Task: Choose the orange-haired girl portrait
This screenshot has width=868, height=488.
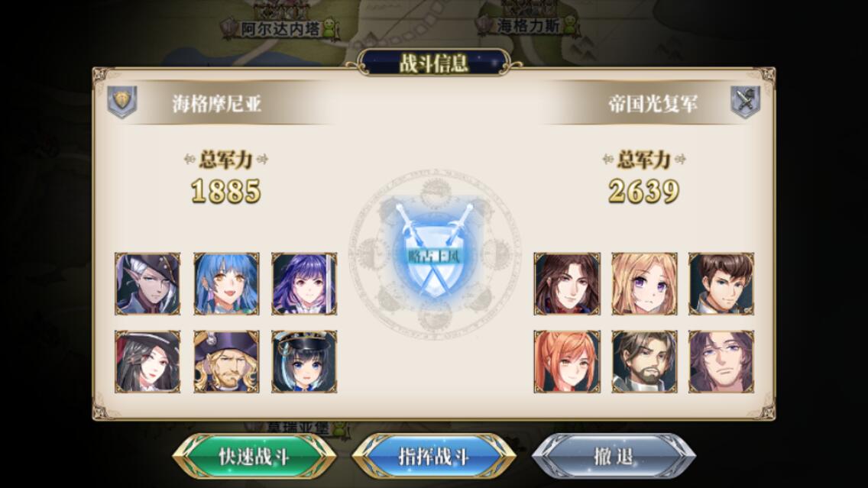Action: [567, 362]
